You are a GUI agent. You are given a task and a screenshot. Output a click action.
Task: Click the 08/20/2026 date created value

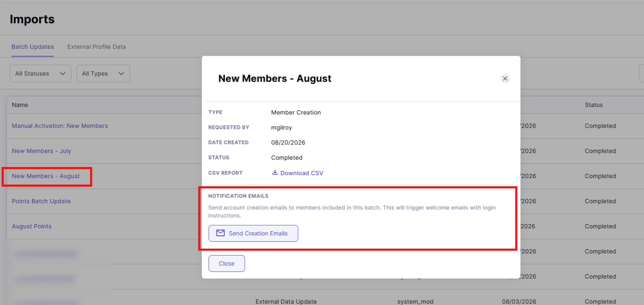tap(288, 142)
